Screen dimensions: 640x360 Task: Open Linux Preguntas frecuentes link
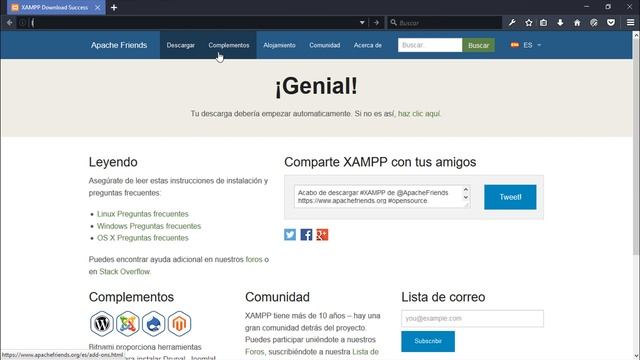coord(142,214)
